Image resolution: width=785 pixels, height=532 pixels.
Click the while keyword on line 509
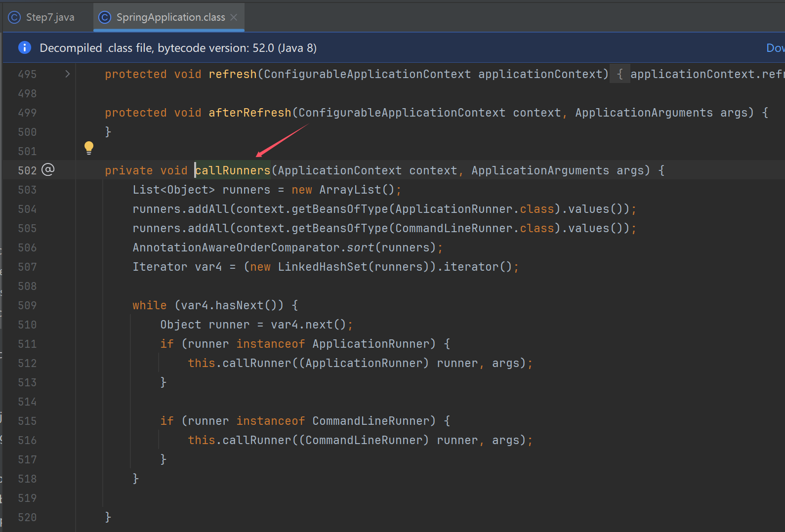pyautogui.click(x=150, y=305)
